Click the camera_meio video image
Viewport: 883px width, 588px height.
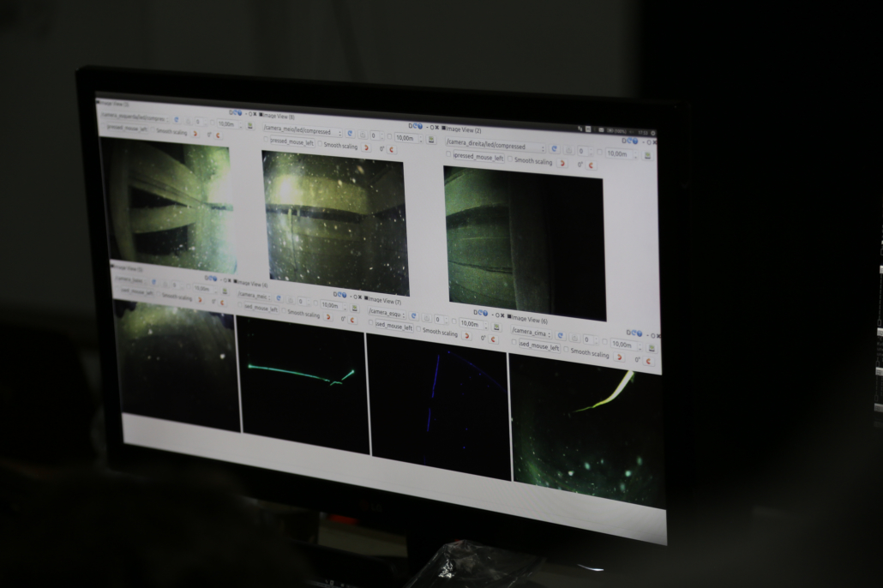[335, 223]
